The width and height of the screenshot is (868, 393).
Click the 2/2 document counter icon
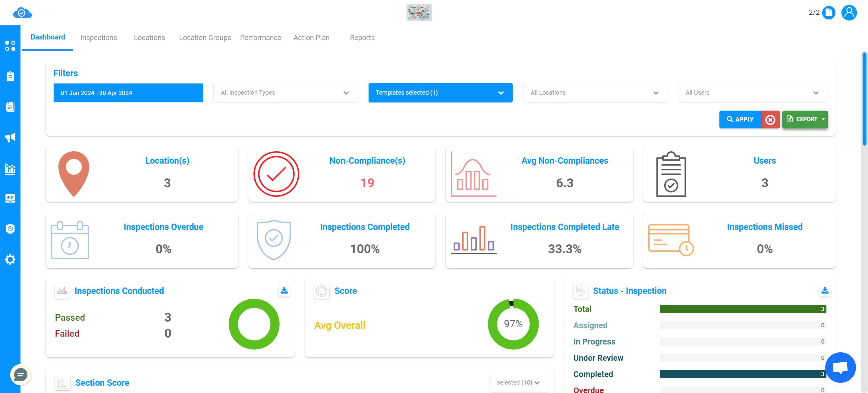pos(829,13)
